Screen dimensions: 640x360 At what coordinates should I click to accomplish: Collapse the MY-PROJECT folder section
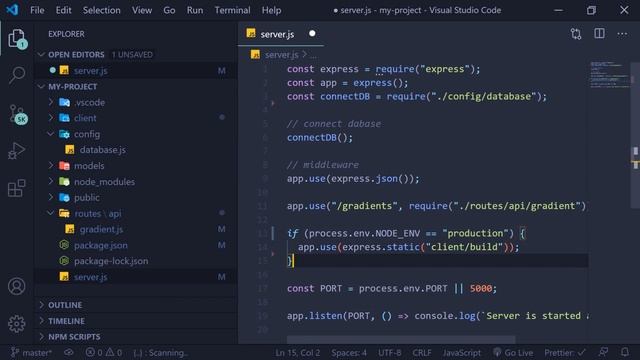point(41,87)
